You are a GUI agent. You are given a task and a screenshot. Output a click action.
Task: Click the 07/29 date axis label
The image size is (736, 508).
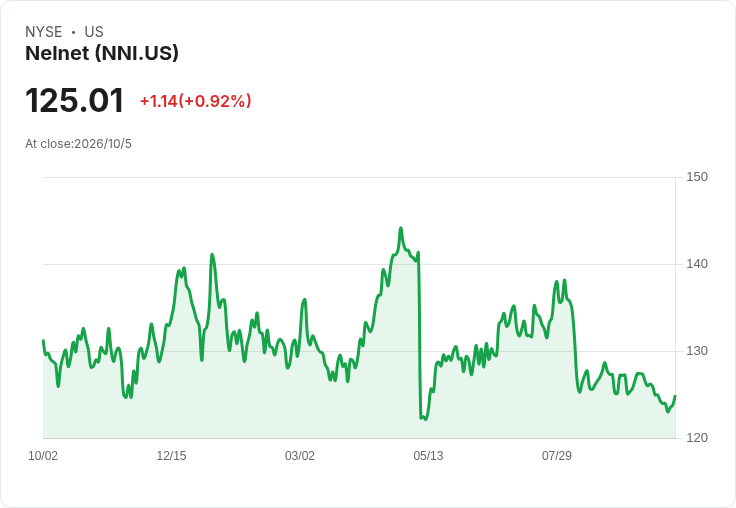(557, 456)
